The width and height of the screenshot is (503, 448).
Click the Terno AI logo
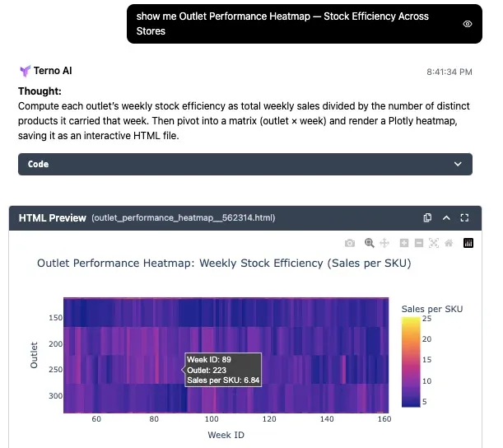(25, 71)
